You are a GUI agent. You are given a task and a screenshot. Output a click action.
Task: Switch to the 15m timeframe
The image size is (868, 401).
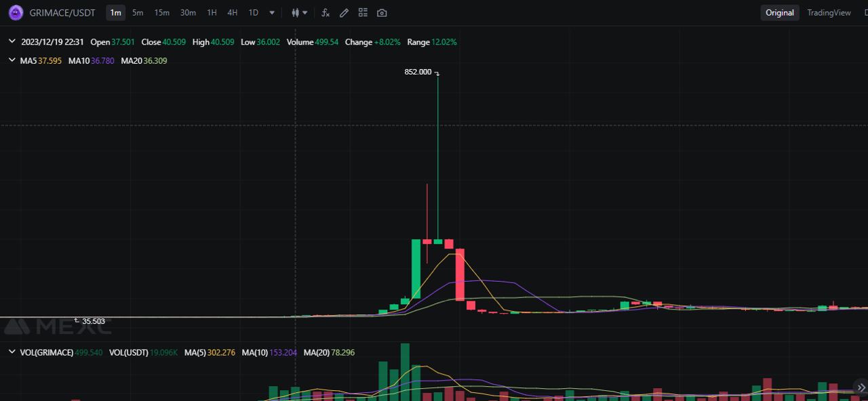(161, 13)
